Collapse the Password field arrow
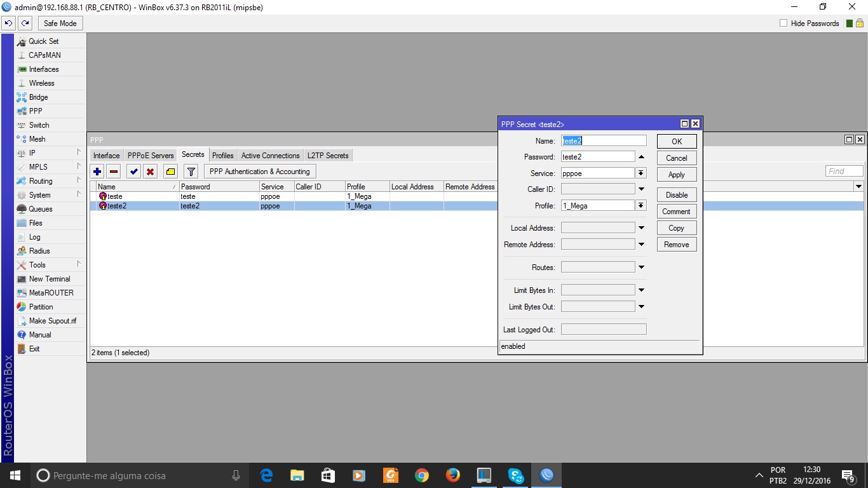This screenshot has width=868, height=488. (x=641, y=157)
